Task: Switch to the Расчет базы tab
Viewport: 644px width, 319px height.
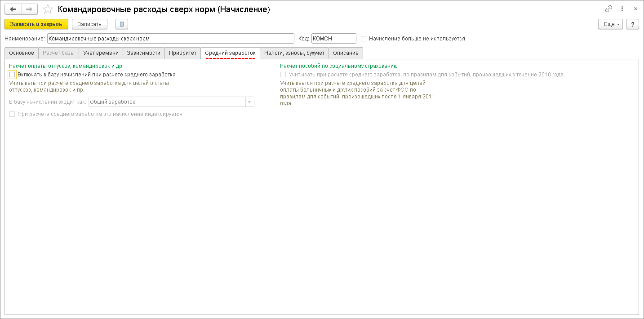Action: click(58, 53)
